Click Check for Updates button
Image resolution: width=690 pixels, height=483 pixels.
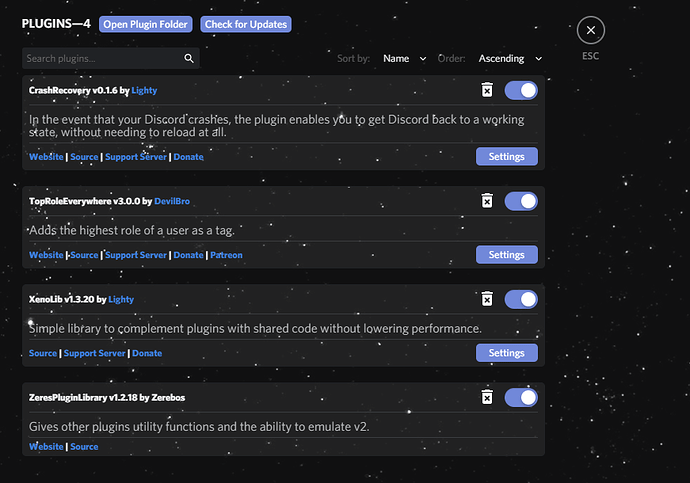click(x=246, y=24)
